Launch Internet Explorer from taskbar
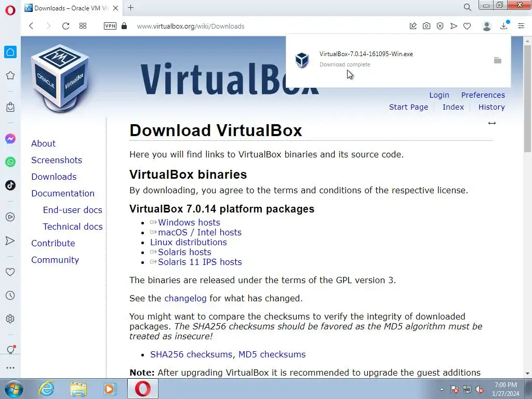This screenshot has width=532, height=399. point(46,389)
